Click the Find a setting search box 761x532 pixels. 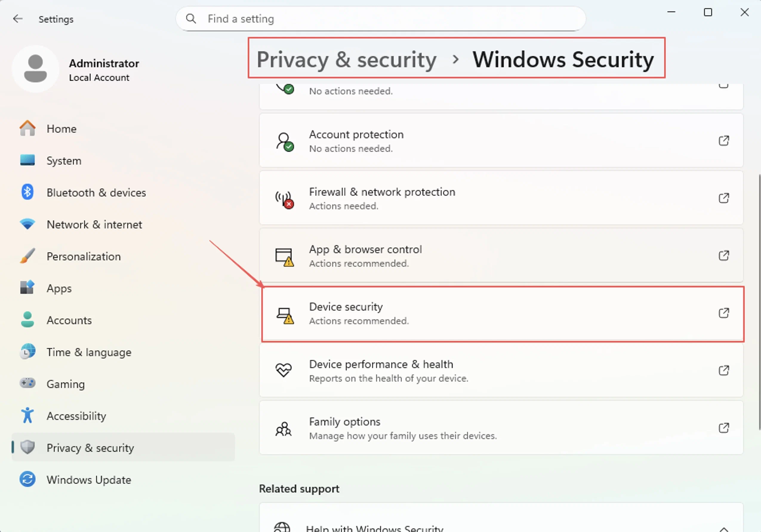point(380,19)
